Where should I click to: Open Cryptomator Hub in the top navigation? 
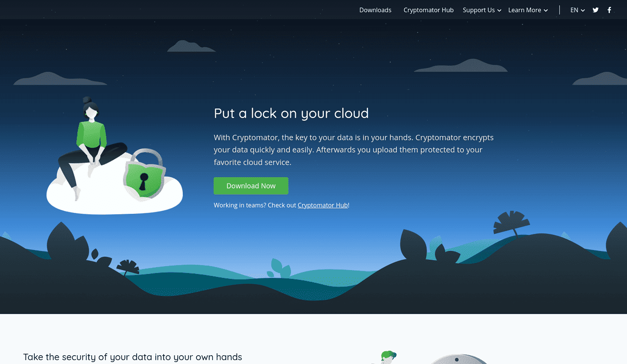(x=429, y=10)
